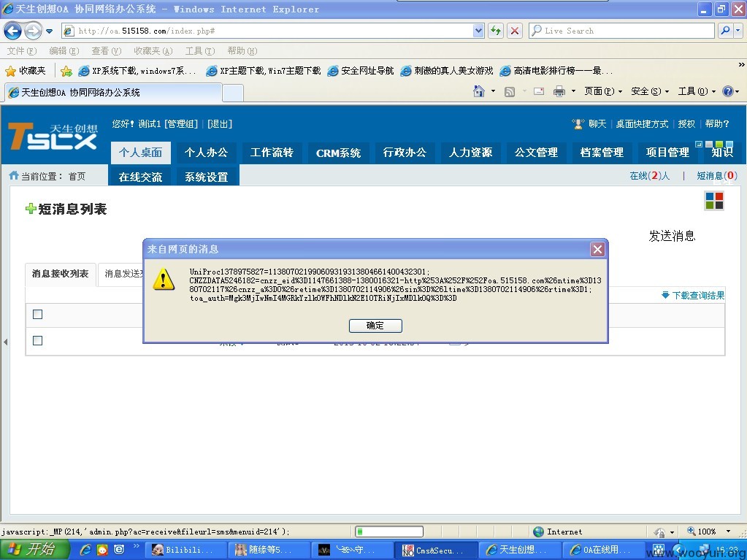Open 高清电影排行榜 favorites bar link
Viewport: 747px width, 560px height.
(556, 71)
